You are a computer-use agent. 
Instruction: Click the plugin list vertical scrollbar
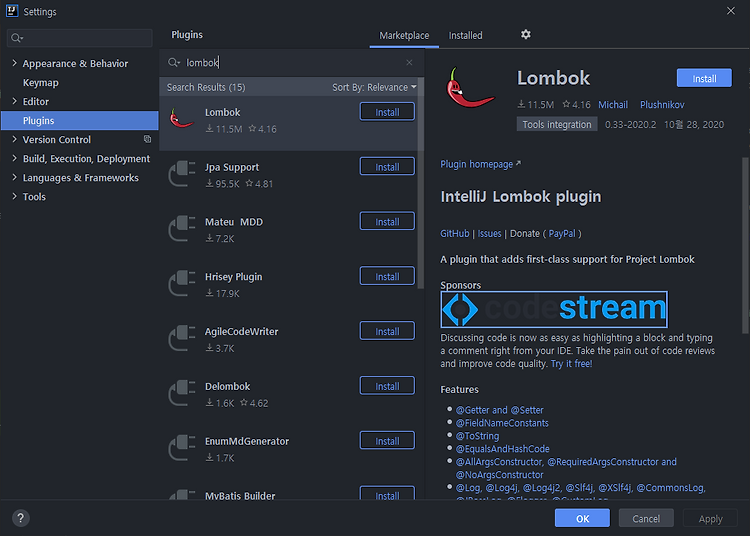[x=420, y=183]
